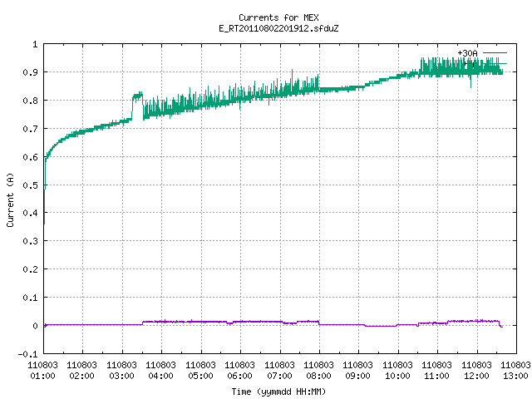Click the y-axis tick label '-0.1'
This screenshot has height=399, width=532.
coord(27,354)
